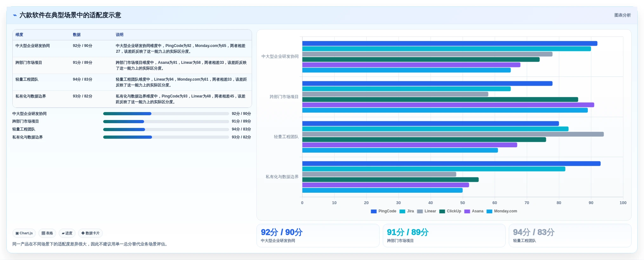Click the 100 tick on the chart x-axis

pos(623,203)
